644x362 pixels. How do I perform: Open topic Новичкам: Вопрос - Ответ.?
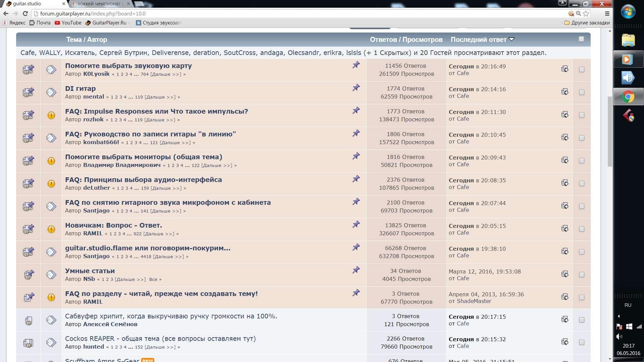click(113, 225)
